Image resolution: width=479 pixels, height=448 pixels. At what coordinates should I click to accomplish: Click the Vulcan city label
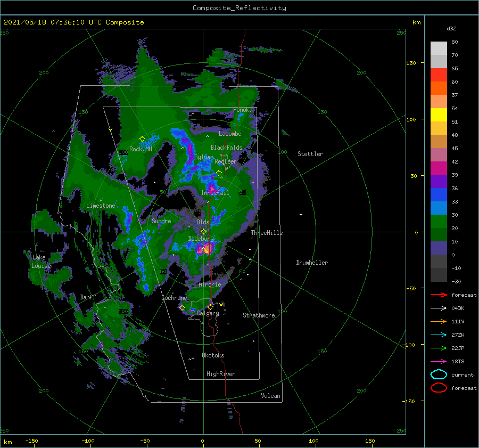point(270,396)
